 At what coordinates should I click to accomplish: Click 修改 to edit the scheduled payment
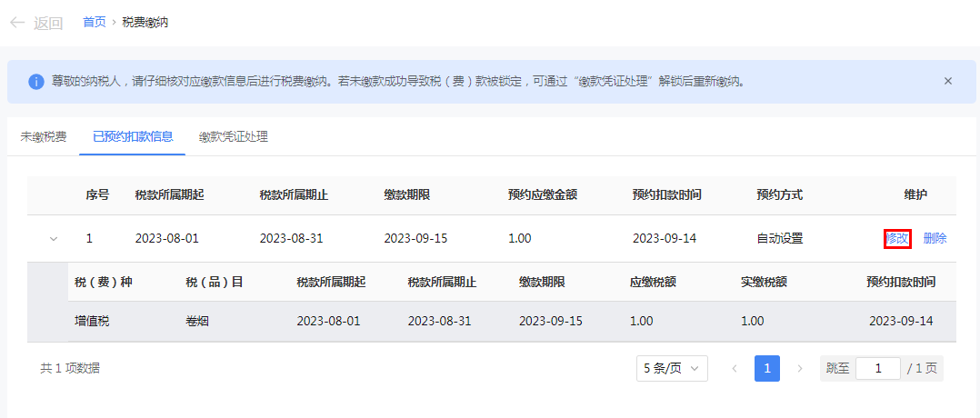tap(896, 239)
